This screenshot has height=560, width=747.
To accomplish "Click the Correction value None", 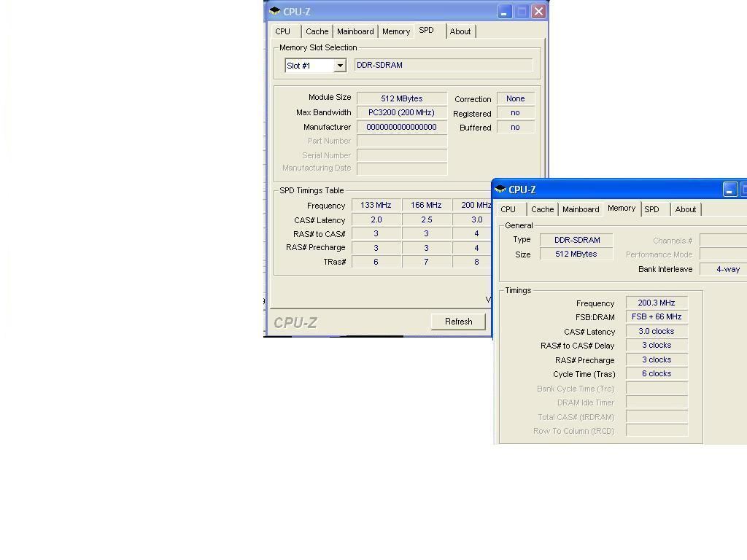I will [516, 98].
